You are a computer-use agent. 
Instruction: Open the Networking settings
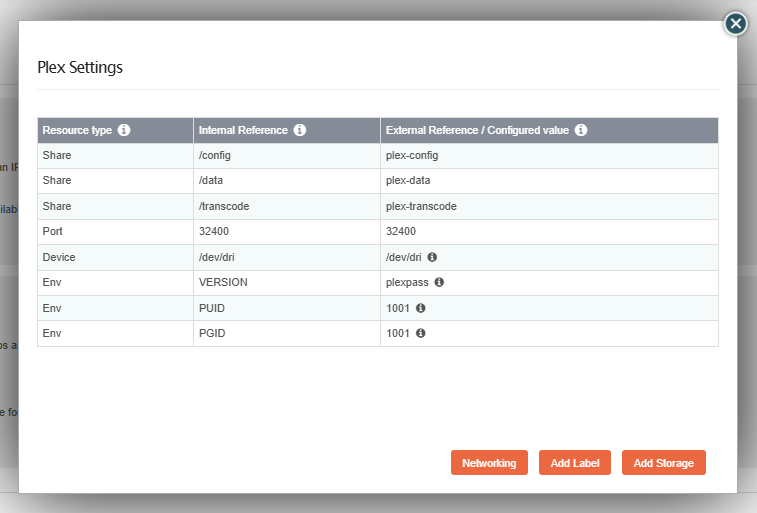coord(489,463)
